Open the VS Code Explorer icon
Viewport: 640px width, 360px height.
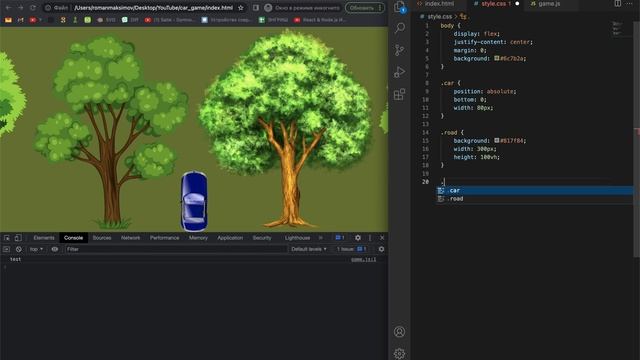[x=400, y=6]
